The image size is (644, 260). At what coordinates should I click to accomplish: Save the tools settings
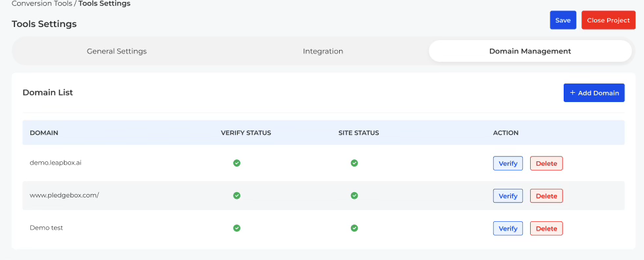(563, 20)
